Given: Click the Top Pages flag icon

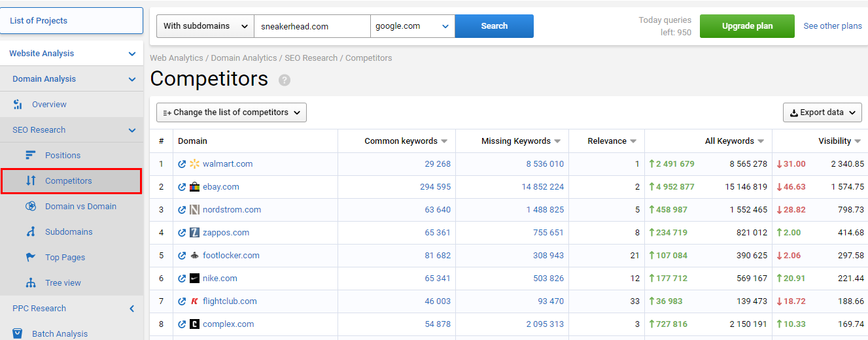Looking at the screenshot, I should tap(31, 258).
